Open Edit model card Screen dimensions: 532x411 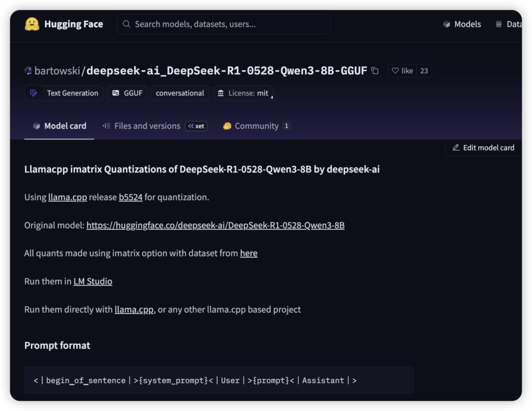click(484, 148)
